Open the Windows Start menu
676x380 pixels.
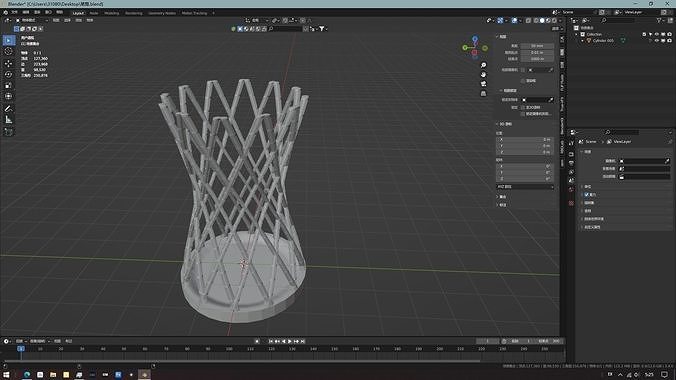[6, 375]
